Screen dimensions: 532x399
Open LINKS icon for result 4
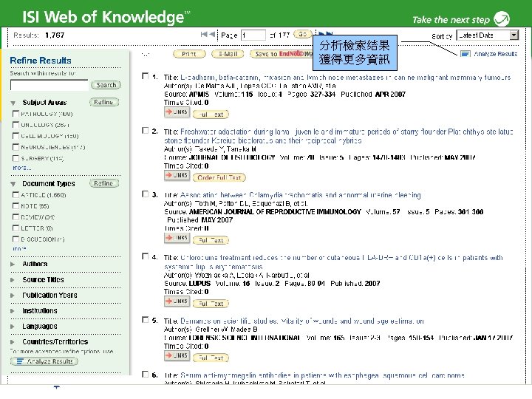(x=177, y=301)
